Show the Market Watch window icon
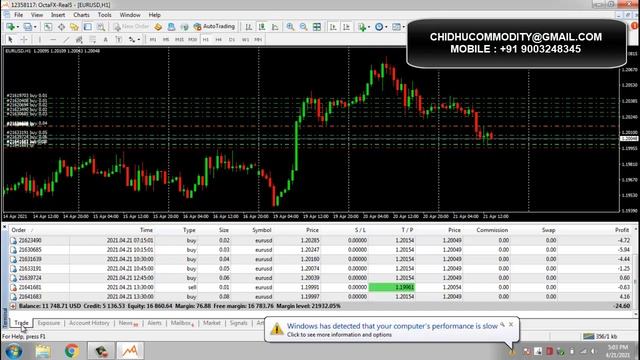This screenshot has width=640, height=360. click(x=48, y=27)
